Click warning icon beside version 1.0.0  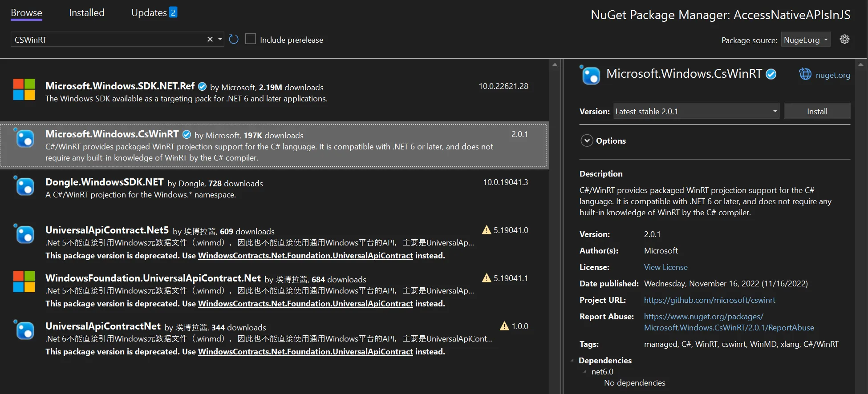coord(504,326)
